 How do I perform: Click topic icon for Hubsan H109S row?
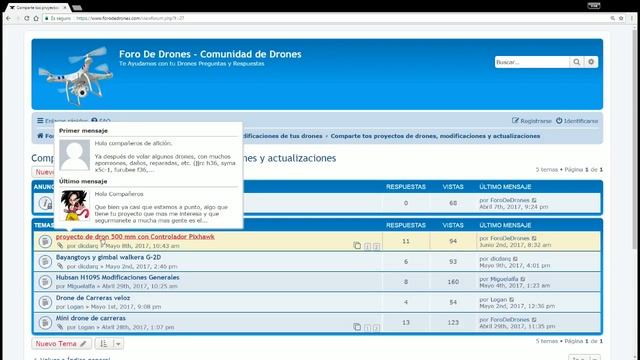[x=45, y=282]
